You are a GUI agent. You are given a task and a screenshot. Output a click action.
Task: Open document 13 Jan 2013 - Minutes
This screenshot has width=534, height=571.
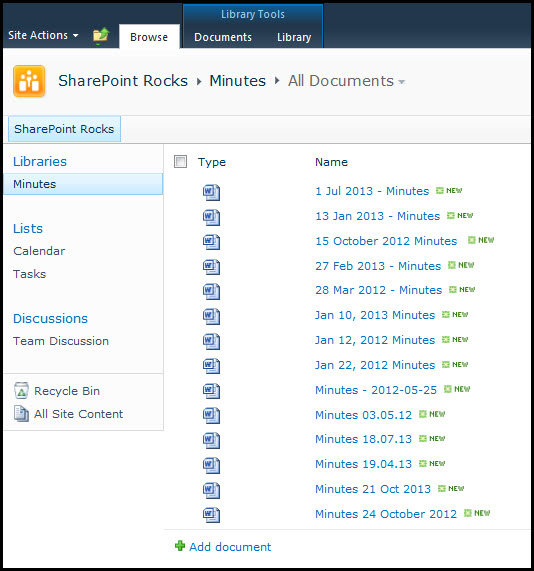click(x=378, y=216)
